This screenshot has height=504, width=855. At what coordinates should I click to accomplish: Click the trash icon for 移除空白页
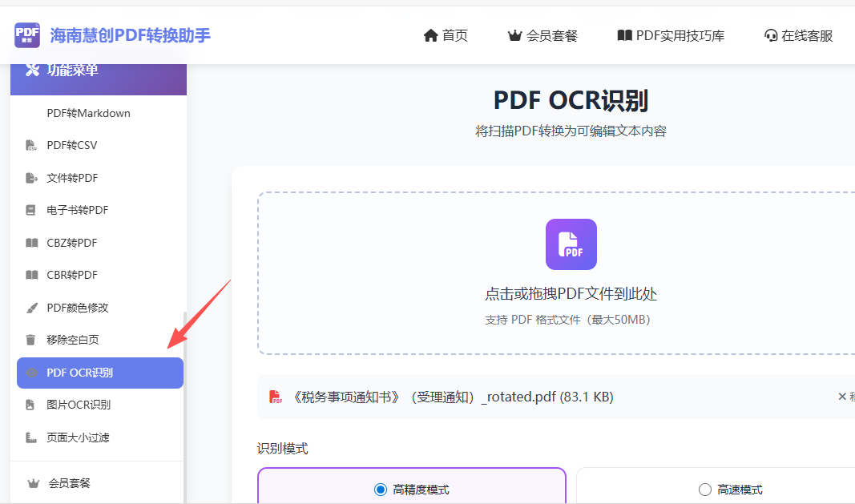(30, 340)
